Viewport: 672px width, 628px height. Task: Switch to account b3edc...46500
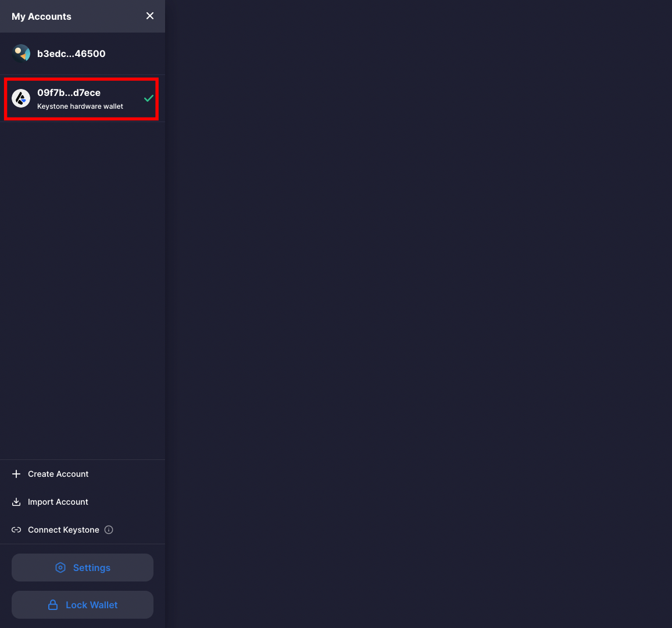[x=72, y=53]
